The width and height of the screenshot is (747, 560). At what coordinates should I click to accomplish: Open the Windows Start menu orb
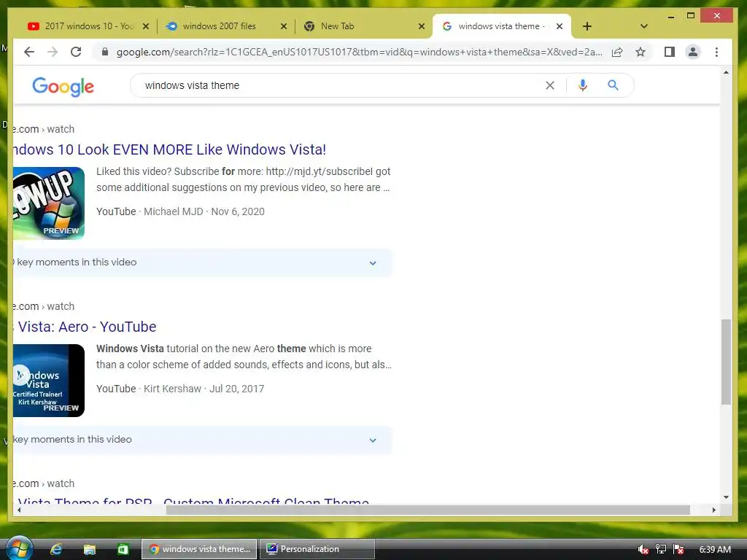tap(19, 548)
